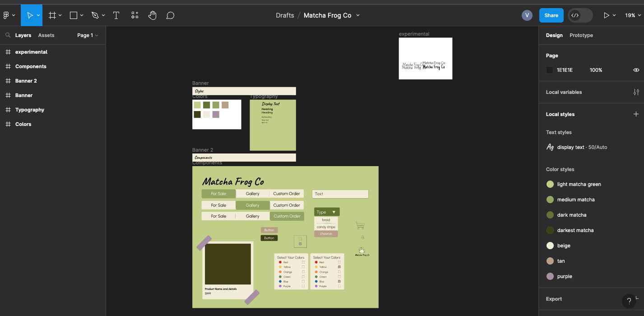Expand the Page 1 dropdown
This screenshot has width=644, height=316.
(x=88, y=35)
